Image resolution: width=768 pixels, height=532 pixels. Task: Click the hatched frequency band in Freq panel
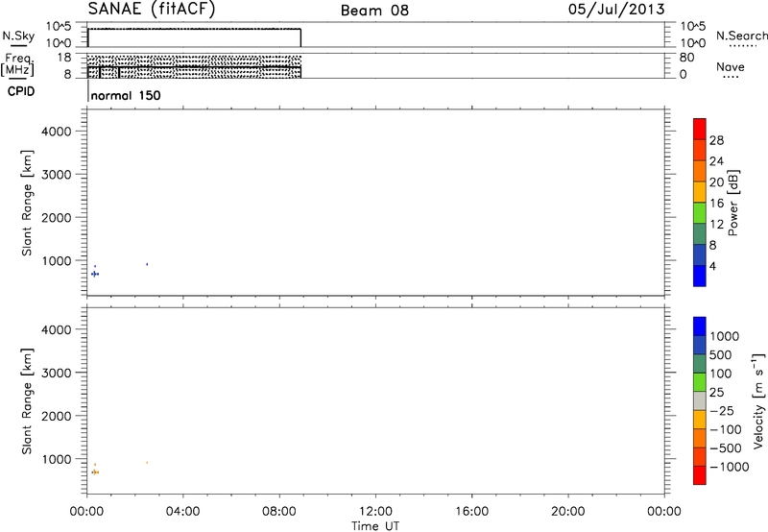(194, 66)
